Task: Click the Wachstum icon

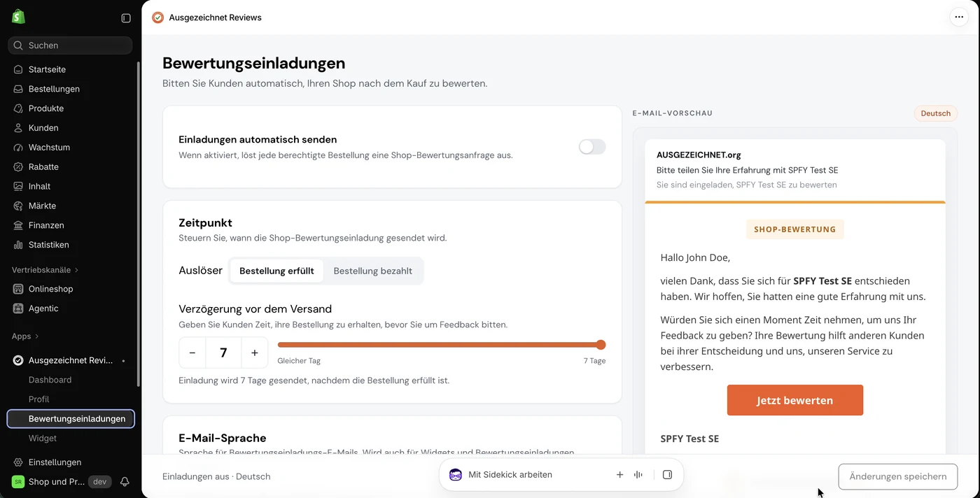Action: [x=18, y=148]
